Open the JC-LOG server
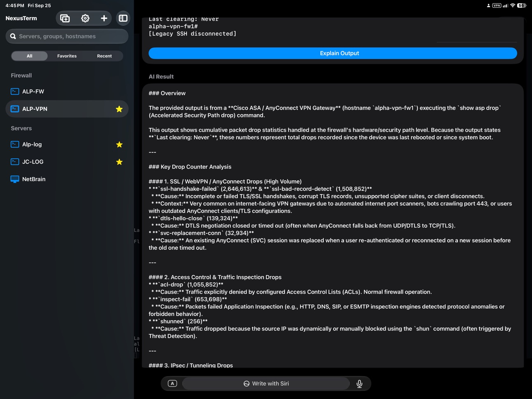The height and width of the screenshot is (399, 532). [67, 162]
